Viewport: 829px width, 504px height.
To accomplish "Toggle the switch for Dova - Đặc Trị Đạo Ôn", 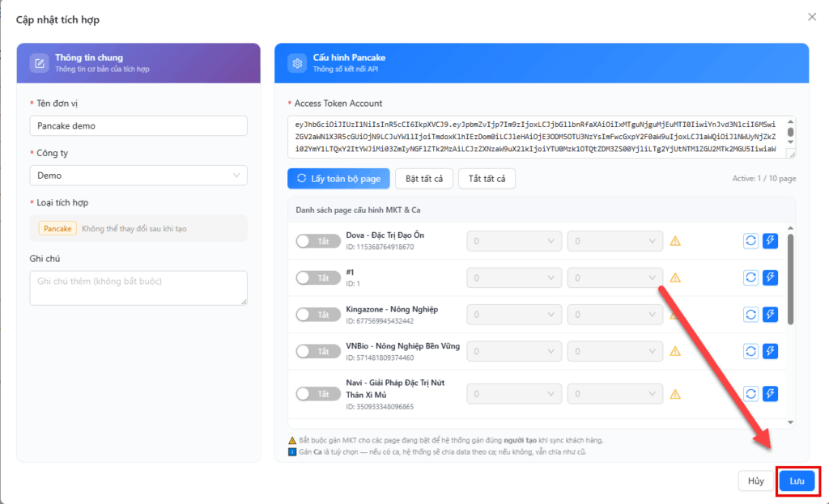I will [x=317, y=241].
